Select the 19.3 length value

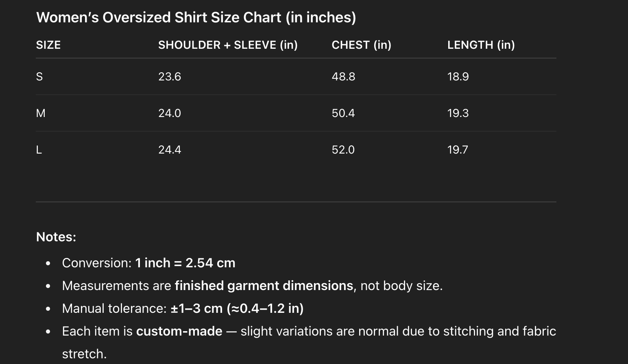tap(458, 113)
